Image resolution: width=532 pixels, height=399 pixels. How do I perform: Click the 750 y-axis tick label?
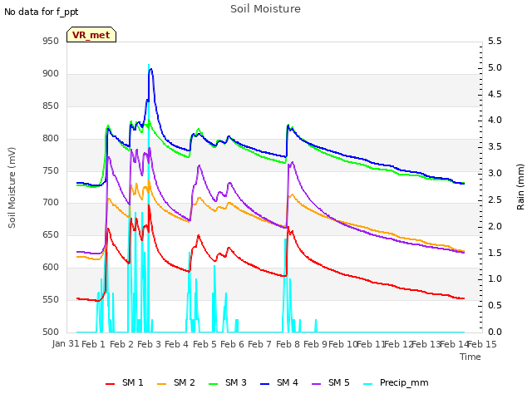click(51, 171)
